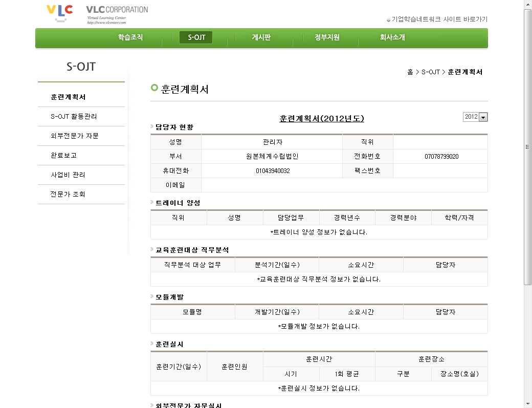Click the scrollbar down arrow
This screenshot has width=532, height=408.
click(527, 404)
